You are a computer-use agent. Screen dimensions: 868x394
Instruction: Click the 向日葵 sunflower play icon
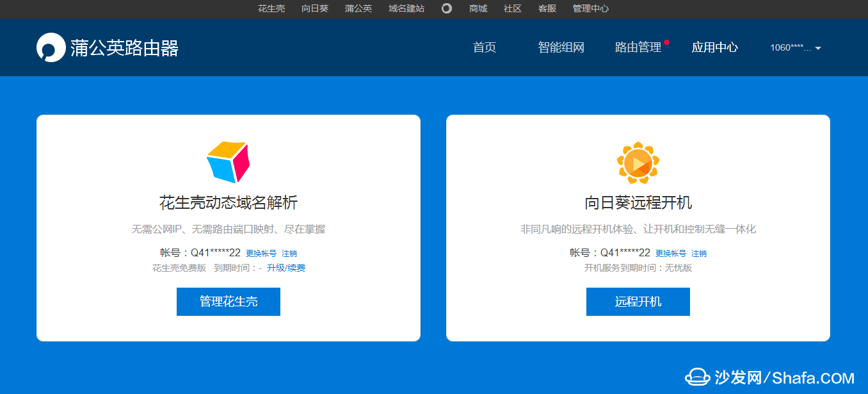(638, 163)
